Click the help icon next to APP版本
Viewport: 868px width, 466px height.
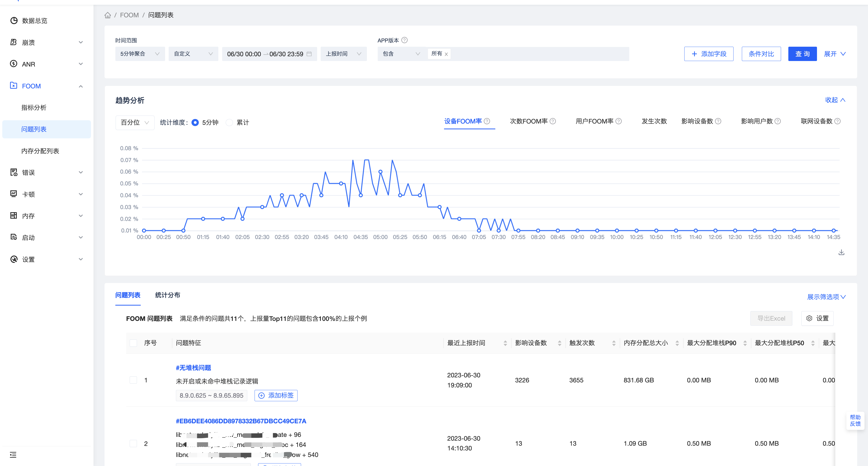[x=405, y=40]
